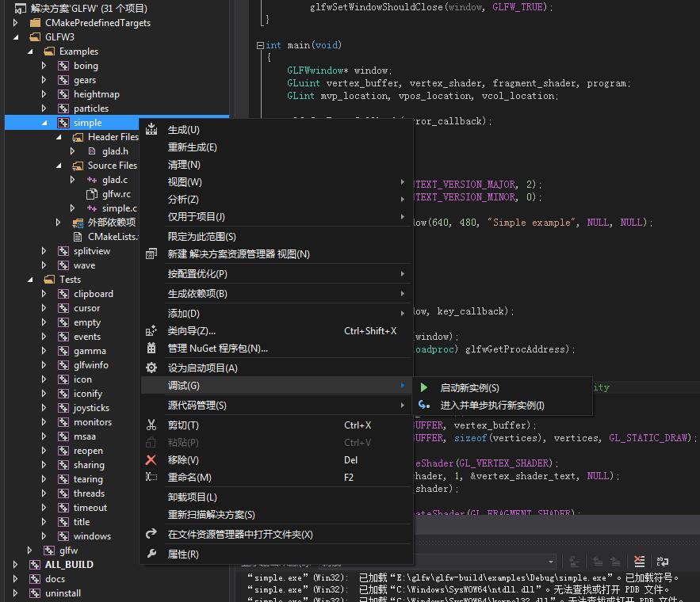700x602 pixels.
Task: Select the splitview project
Action: [x=92, y=251]
